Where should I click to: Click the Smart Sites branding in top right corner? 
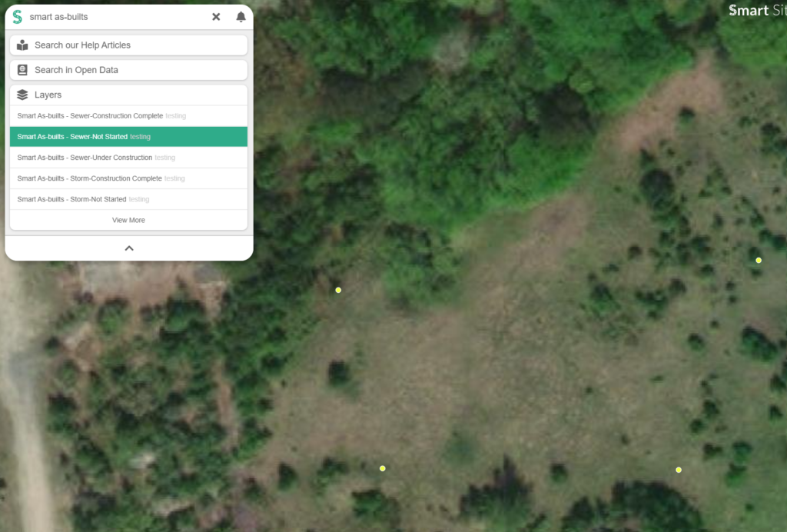[757, 11]
